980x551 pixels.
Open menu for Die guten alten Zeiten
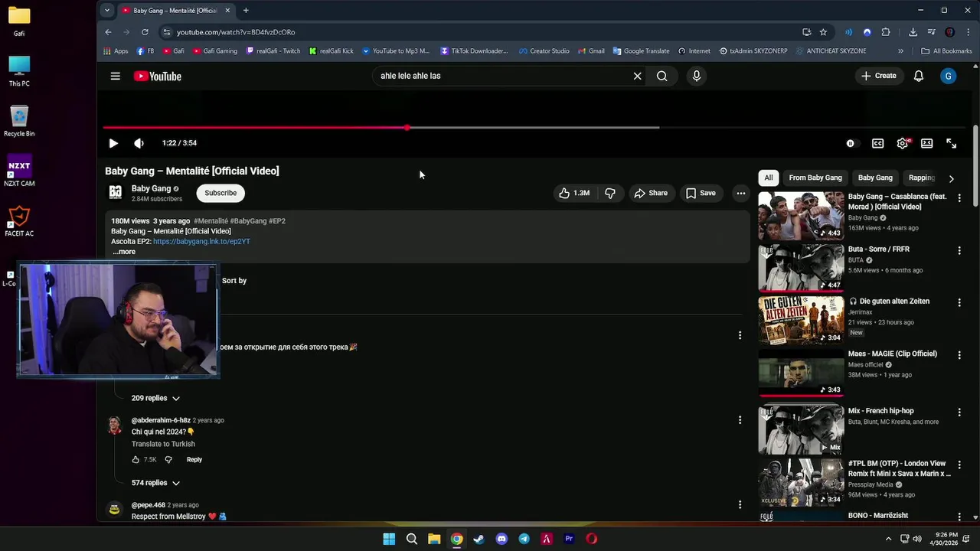tap(959, 302)
